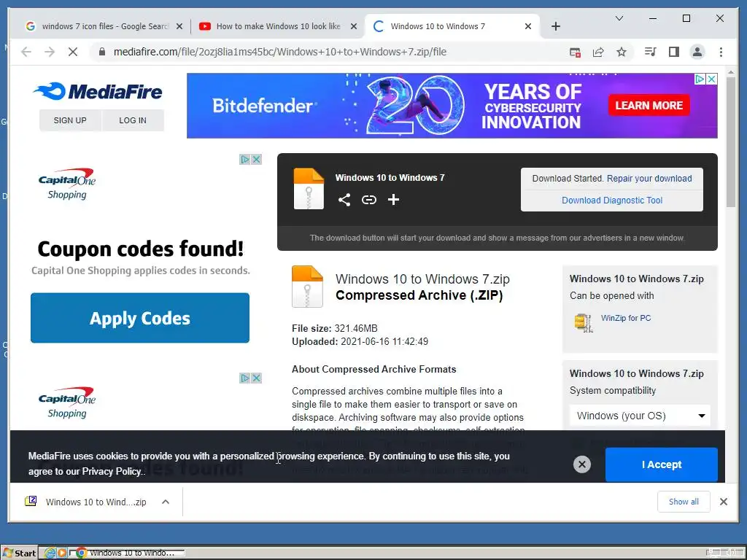
Task: Stop the page from loading
Action: coord(73,52)
